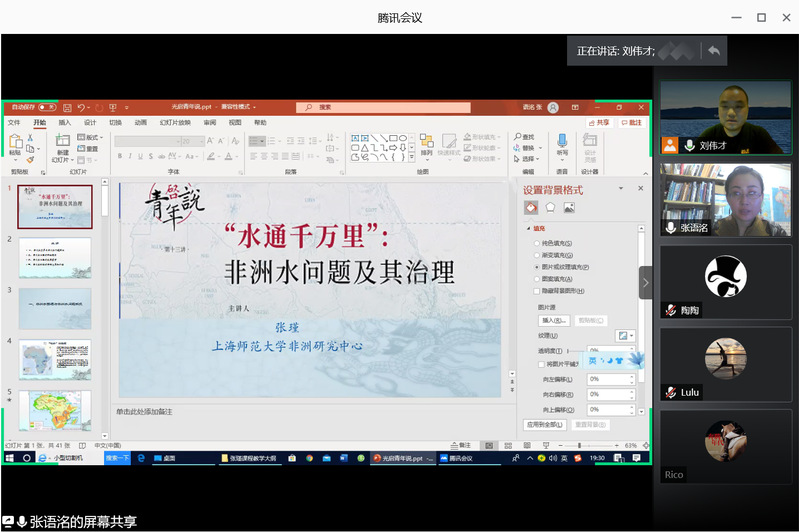The image size is (799, 532).
Task: Open Format Background pane options dropdown
Action: pyautogui.click(x=621, y=188)
